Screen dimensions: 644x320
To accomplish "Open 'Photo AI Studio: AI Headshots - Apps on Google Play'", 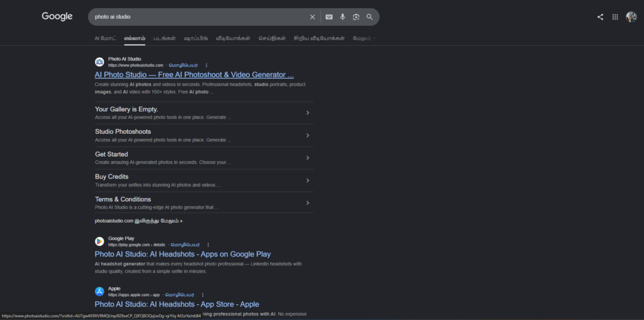I will [183, 254].
